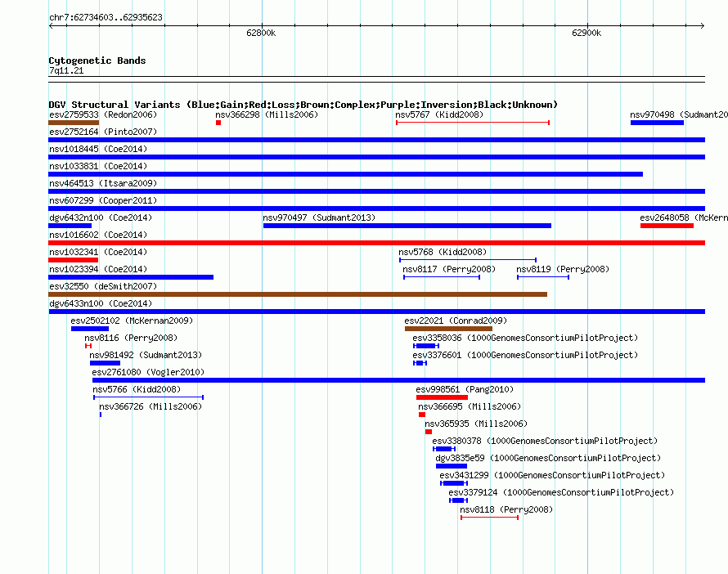
Task: Select the nsv970497 (Sudmant2013) blue bar
Action: click(407, 226)
